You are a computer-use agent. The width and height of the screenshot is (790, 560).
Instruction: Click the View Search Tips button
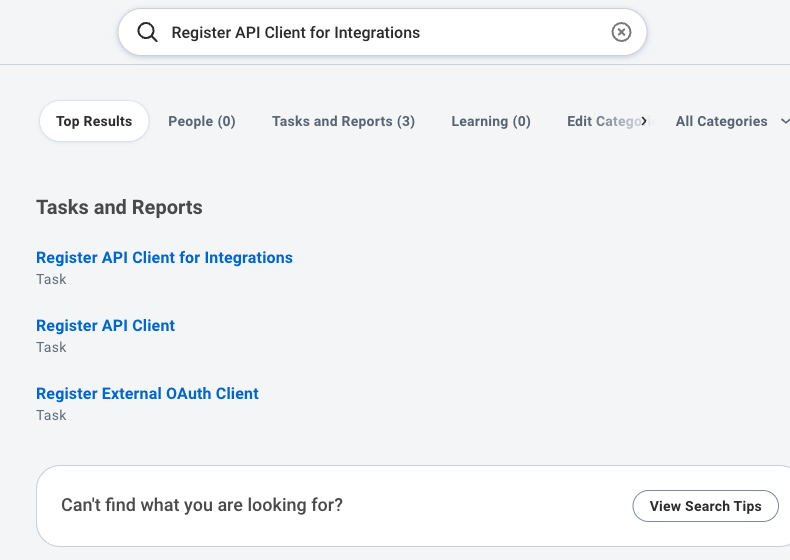tap(705, 506)
